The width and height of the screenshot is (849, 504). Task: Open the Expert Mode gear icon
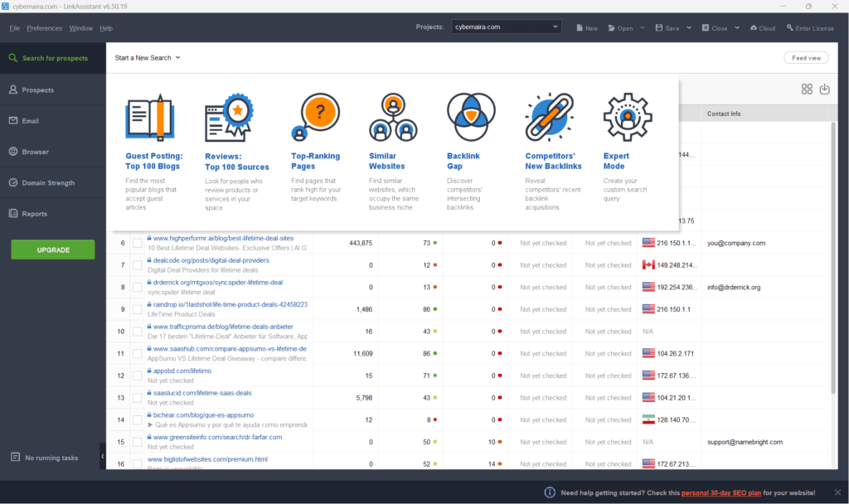[x=628, y=117]
